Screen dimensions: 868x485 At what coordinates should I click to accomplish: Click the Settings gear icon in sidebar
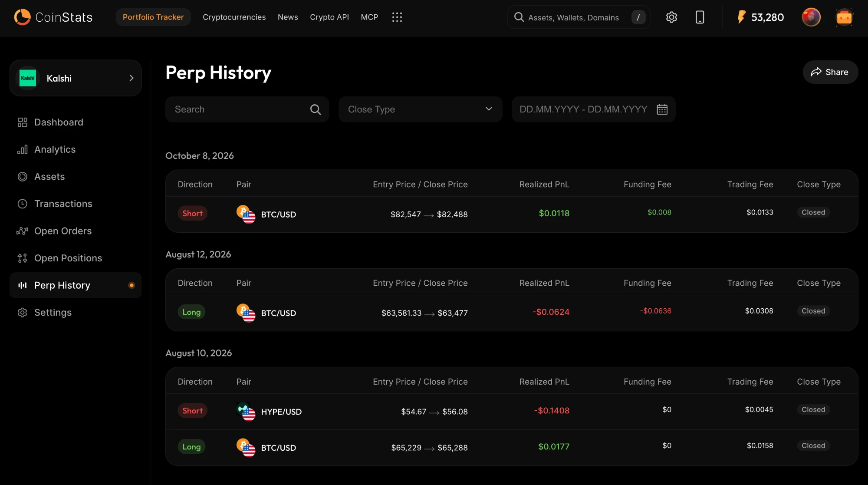[x=22, y=313]
